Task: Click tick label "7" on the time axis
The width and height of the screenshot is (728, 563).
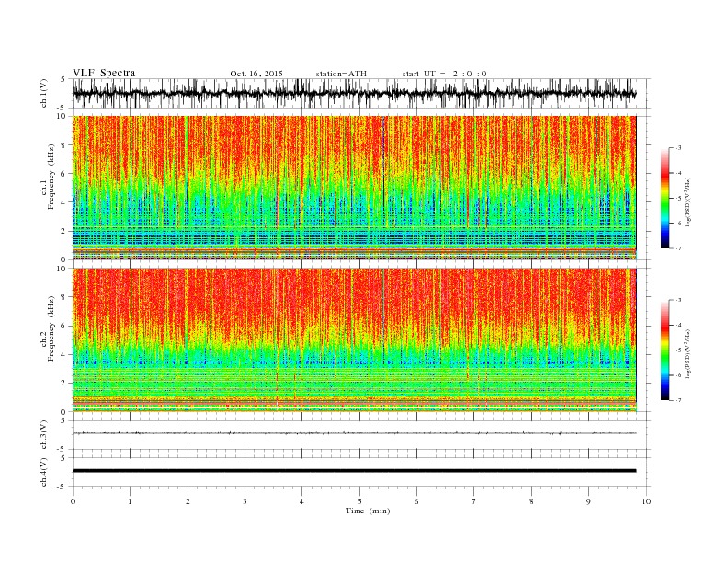Action: pos(474,501)
